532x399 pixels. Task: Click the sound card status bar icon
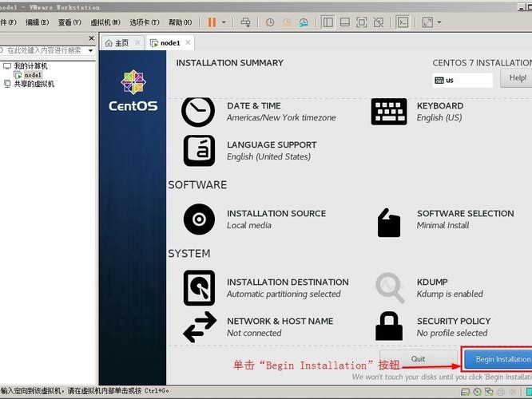[512, 393]
